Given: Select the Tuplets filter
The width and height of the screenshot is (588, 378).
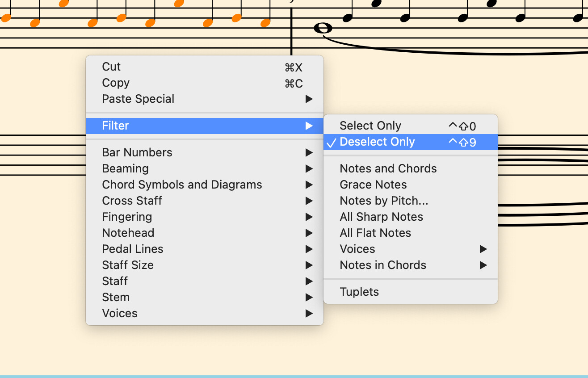Looking at the screenshot, I should click(x=411, y=292).
